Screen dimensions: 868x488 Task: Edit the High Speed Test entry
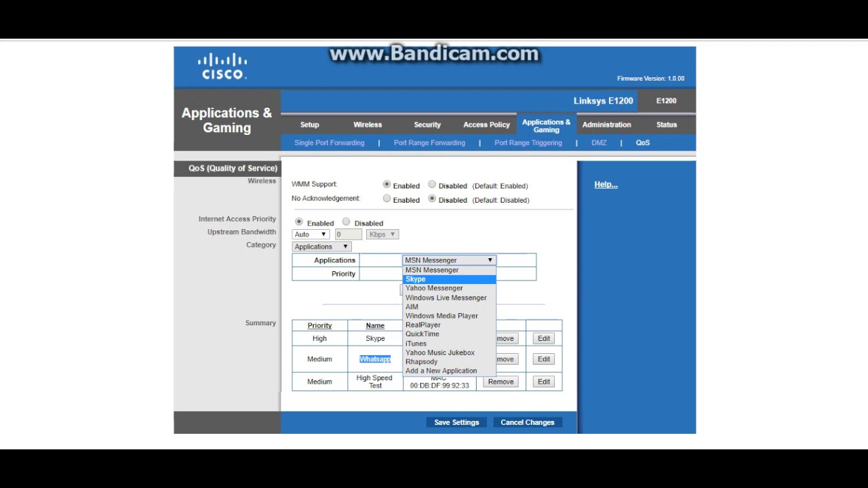click(x=544, y=382)
